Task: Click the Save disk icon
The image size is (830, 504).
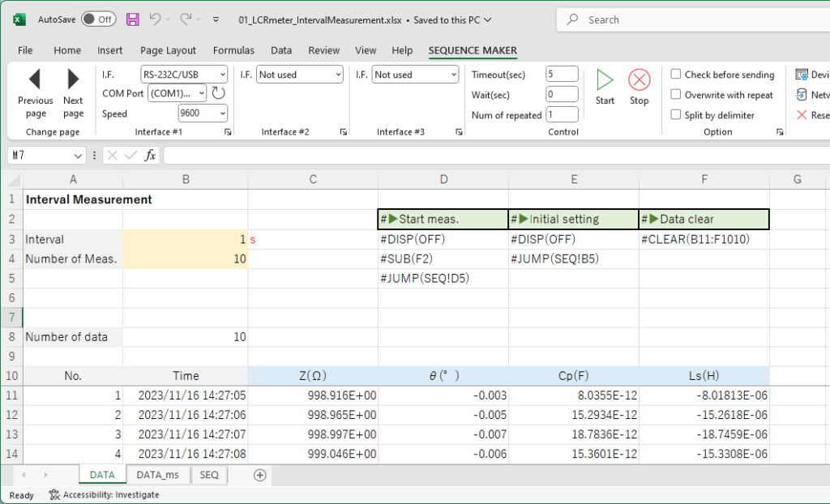Action: [x=133, y=19]
